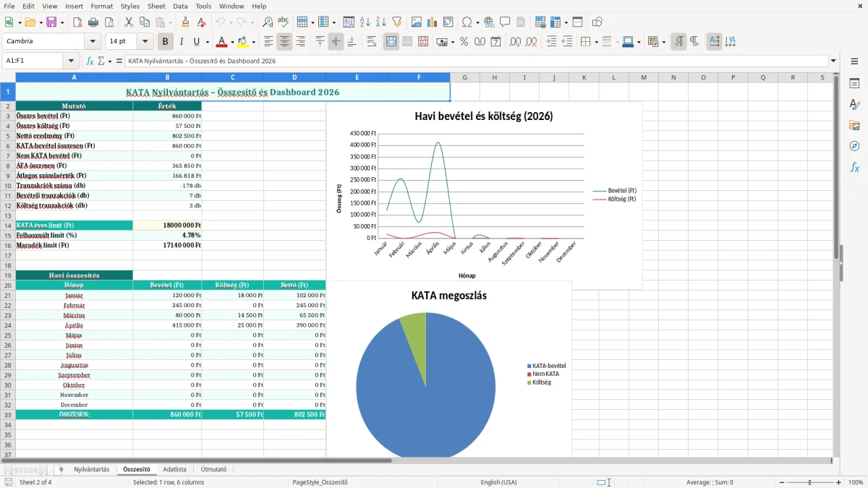Insert a chart
Screen dimensions: 868x488
coord(433,22)
